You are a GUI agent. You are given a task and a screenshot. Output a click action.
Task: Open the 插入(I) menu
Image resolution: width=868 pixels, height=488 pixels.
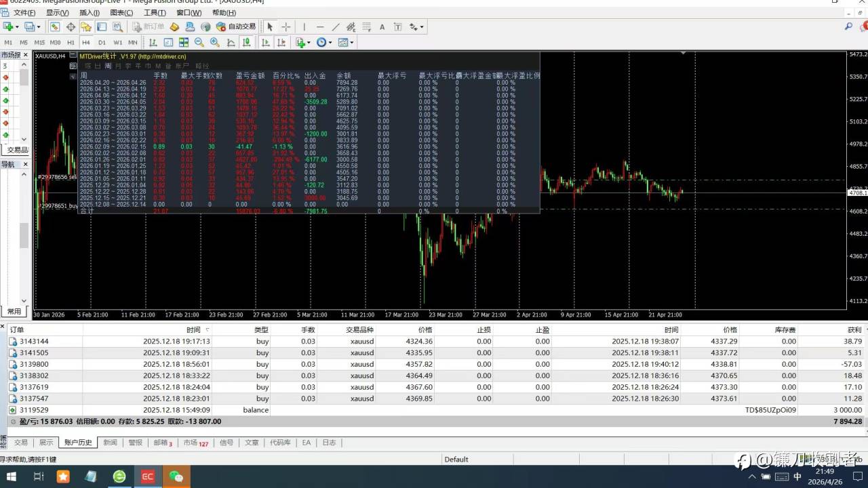click(89, 12)
